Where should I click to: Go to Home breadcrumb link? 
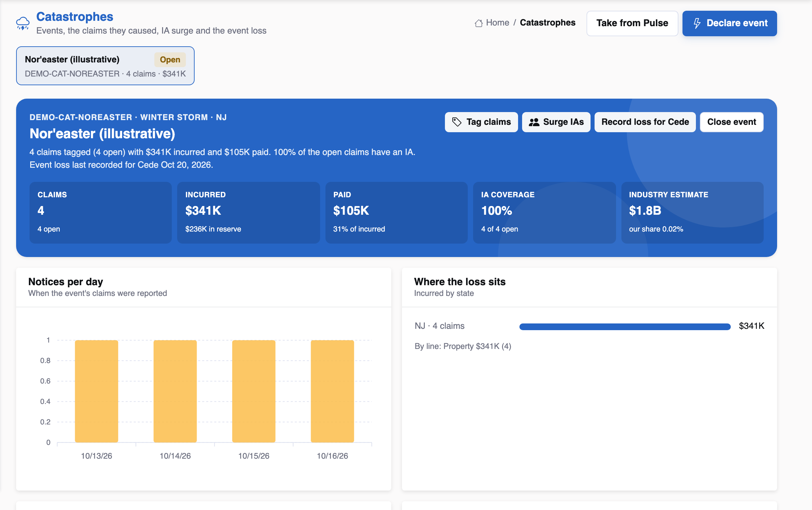click(497, 23)
